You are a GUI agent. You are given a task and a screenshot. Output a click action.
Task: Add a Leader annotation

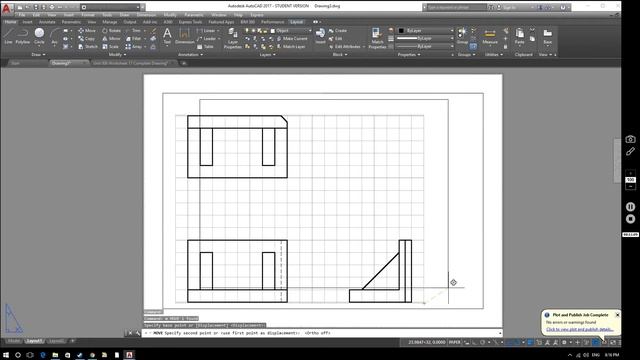(x=206, y=38)
